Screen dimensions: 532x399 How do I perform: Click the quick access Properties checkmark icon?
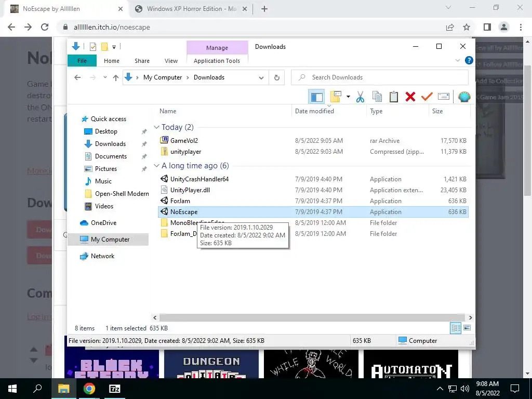(x=92, y=47)
